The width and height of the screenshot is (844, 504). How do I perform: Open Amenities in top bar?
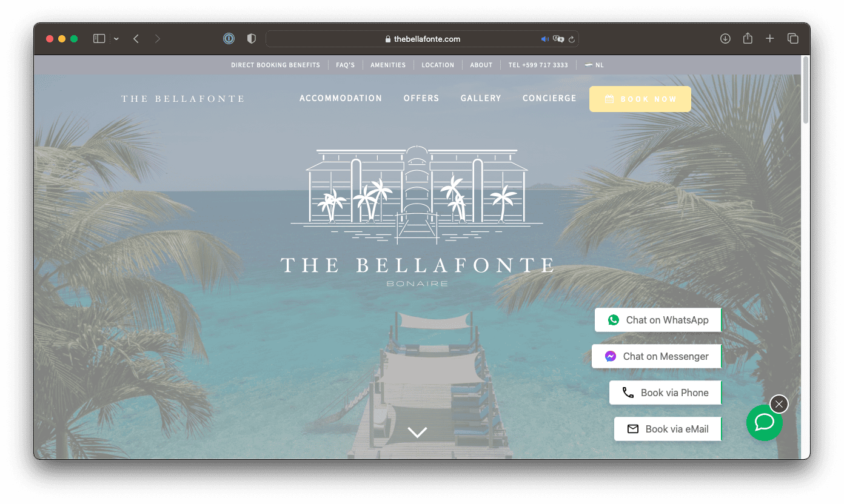388,65
